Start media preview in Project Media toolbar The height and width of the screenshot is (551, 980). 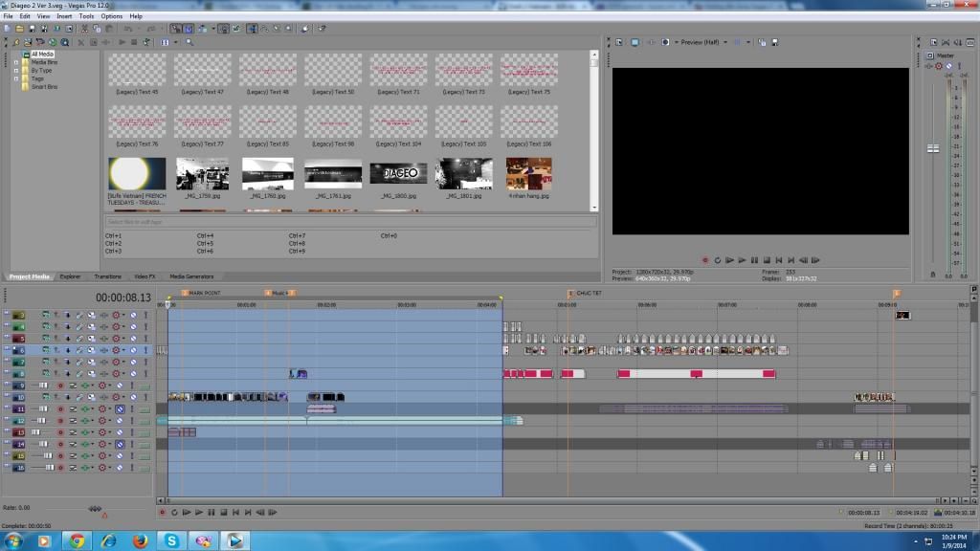click(x=122, y=42)
